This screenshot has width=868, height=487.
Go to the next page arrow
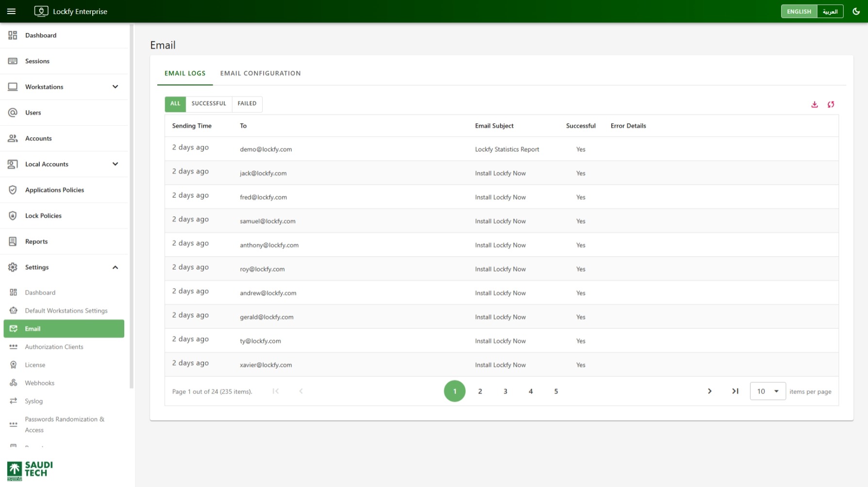tap(710, 391)
